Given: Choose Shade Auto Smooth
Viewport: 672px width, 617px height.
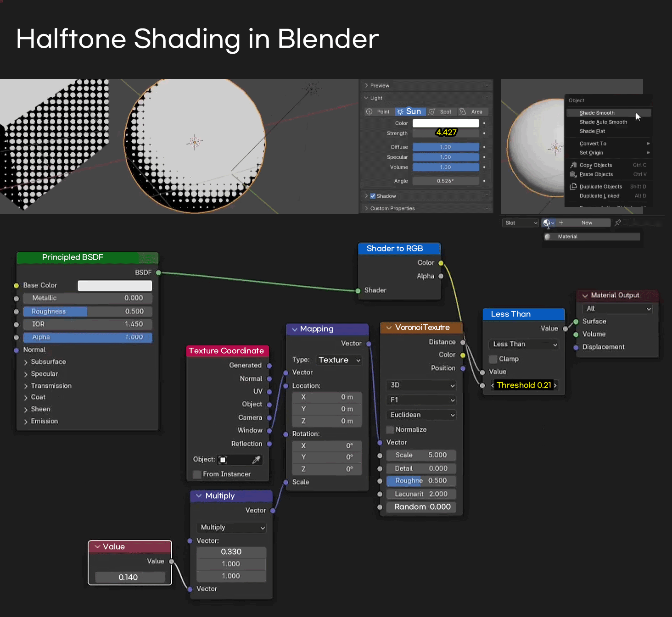Looking at the screenshot, I should point(609,122).
